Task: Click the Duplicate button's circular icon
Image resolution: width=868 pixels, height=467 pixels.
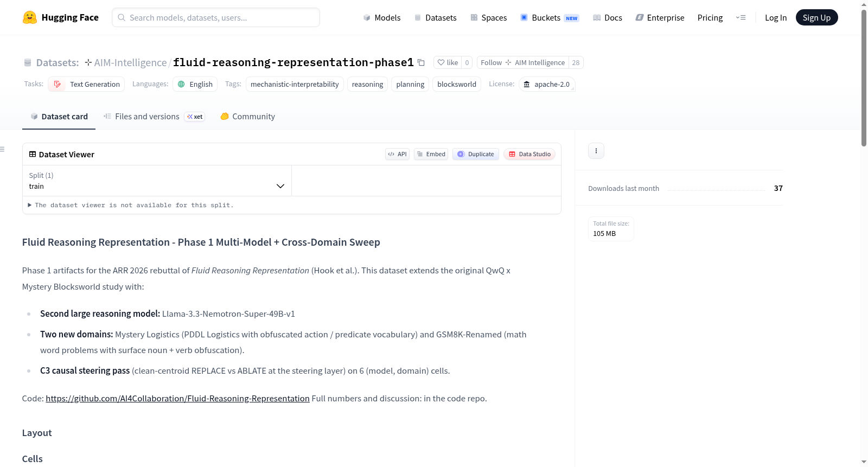Action: pyautogui.click(x=461, y=154)
